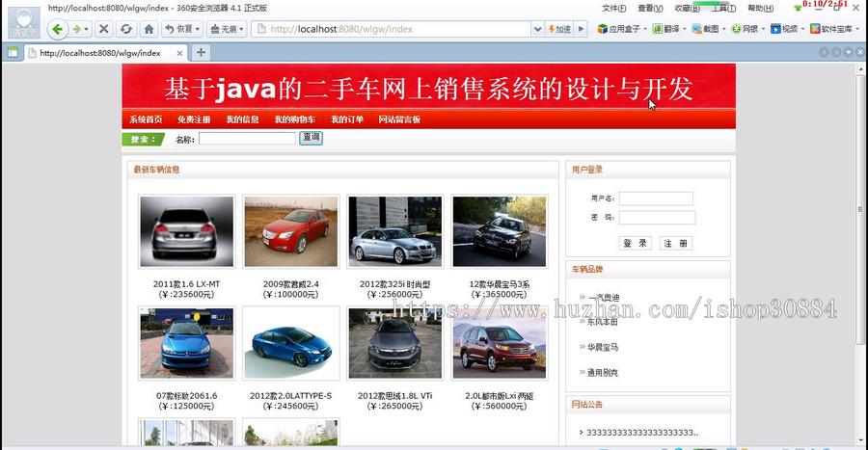
Task: Click the 2.0L都市版Lxi两驱 car thumbnail
Action: click(x=500, y=343)
